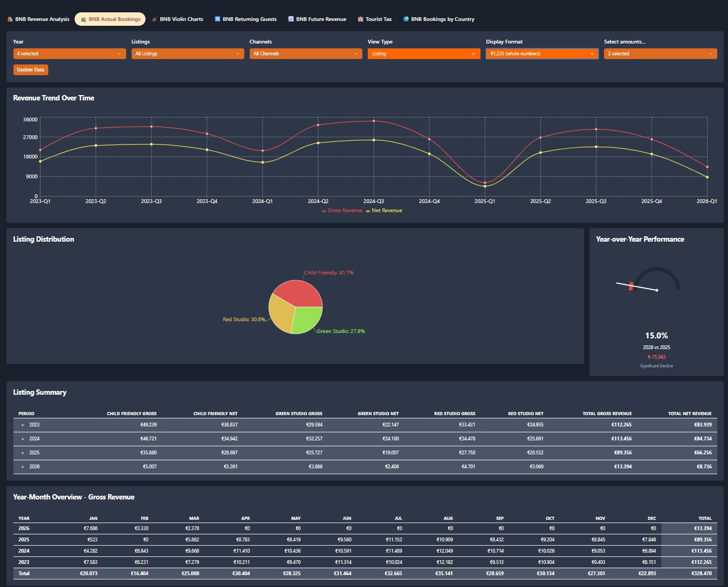Click the house icon for BNB Revenue Analysis
This screenshot has width=728, height=587.
pos(10,19)
